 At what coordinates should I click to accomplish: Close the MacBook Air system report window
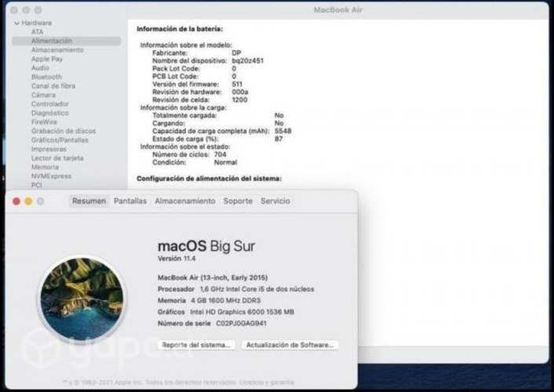click(x=14, y=10)
